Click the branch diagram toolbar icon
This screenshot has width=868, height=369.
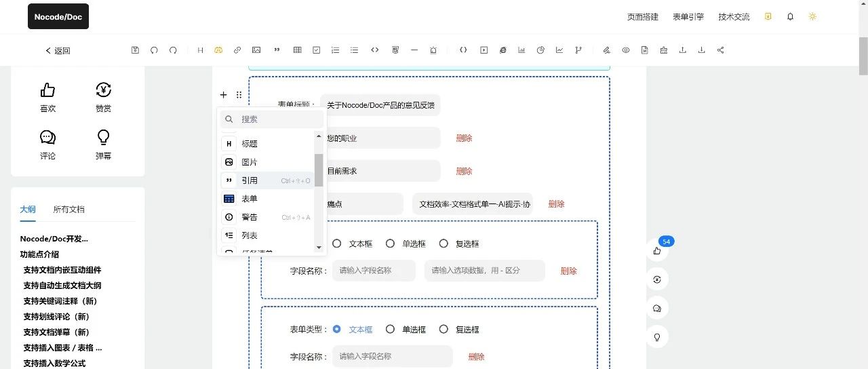[578, 50]
